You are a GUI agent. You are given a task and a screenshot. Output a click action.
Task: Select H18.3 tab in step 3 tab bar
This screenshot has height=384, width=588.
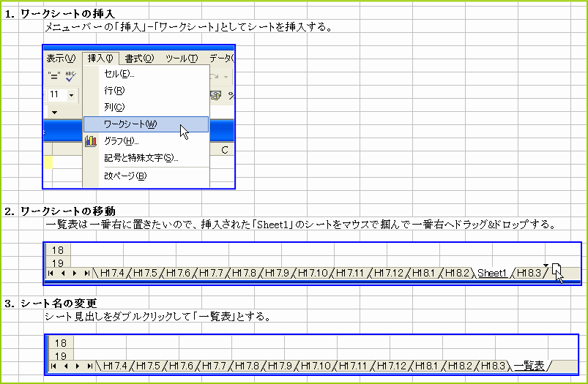(x=493, y=365)
